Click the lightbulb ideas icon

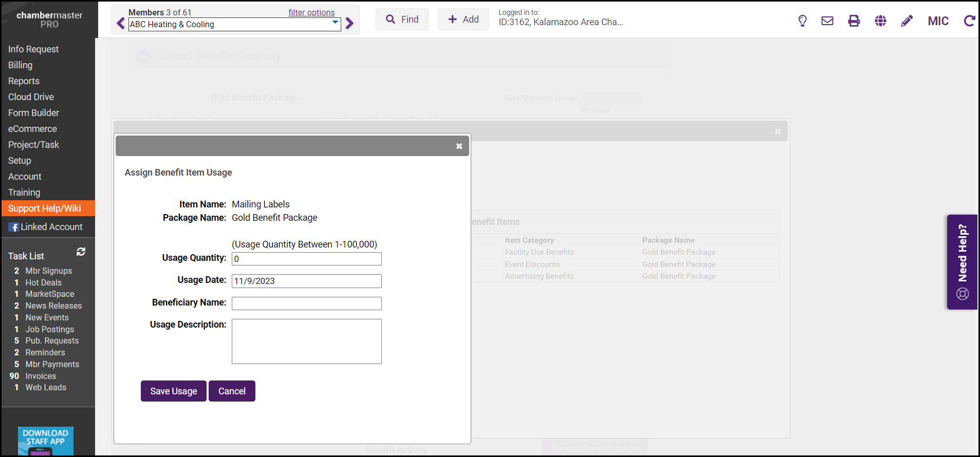[x=802, y=21]
